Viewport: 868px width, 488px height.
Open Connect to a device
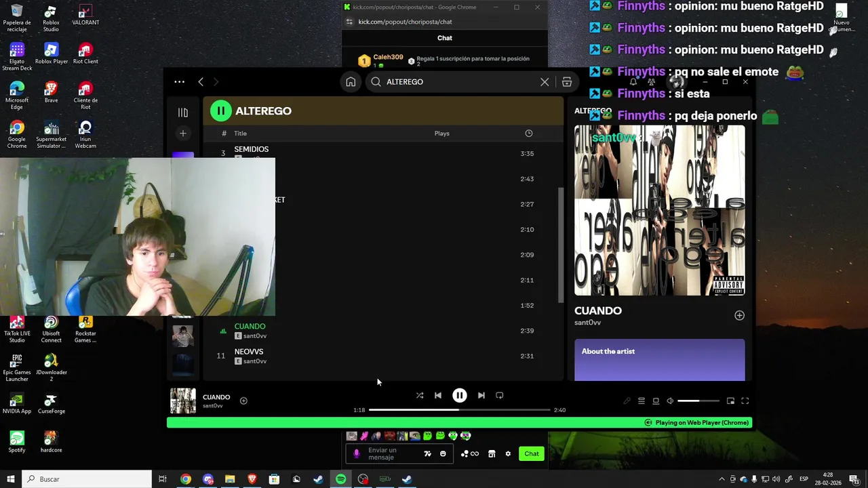pos(656,401)
